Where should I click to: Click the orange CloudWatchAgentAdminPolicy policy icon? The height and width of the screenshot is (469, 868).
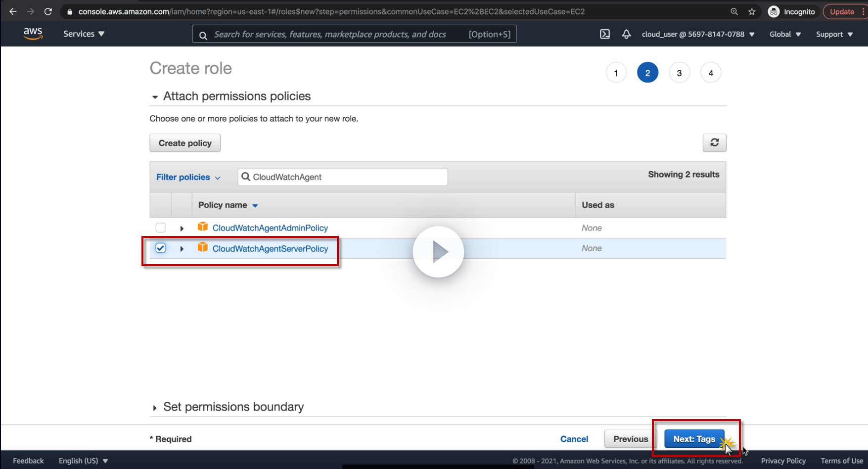pyautogui.click(x=202, y=227)
